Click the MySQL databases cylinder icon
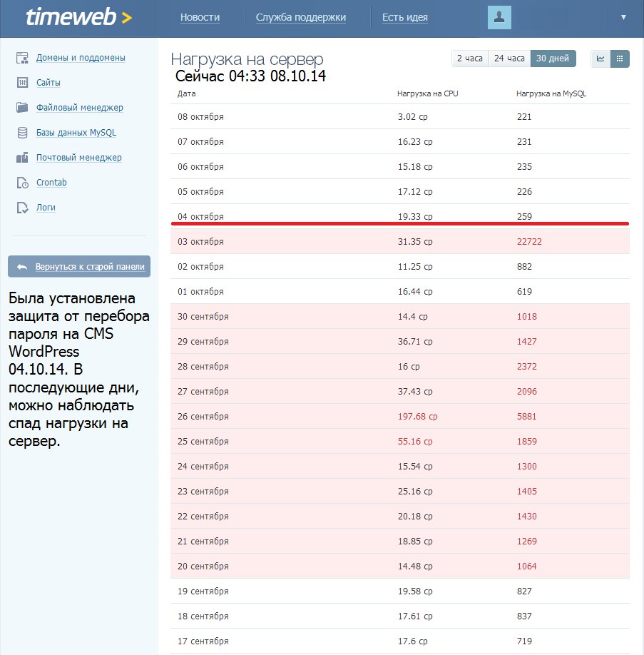This screenshot has height=655, width=644. pyautogui.click(x=22, y=133)
